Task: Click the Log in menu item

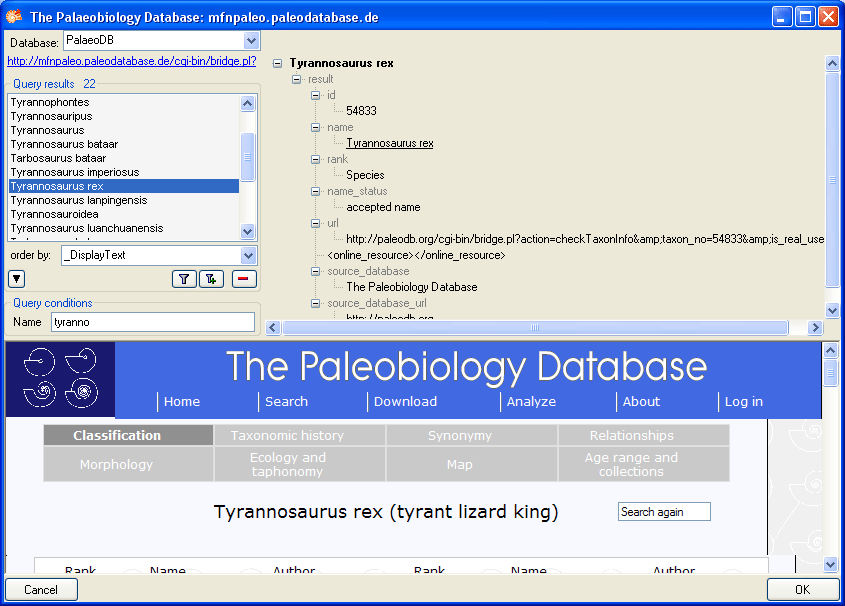Action: pyautogui.click(x=744, y=401)
